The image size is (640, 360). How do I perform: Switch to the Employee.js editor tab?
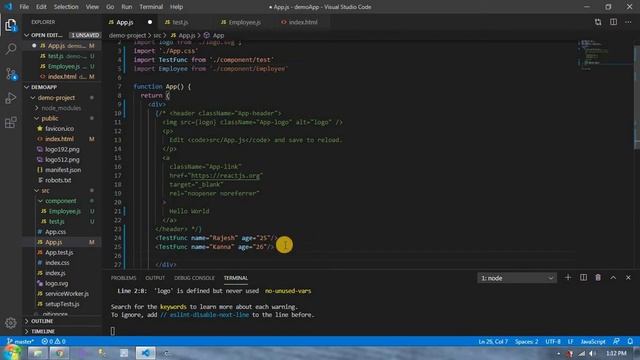(244, 22)
